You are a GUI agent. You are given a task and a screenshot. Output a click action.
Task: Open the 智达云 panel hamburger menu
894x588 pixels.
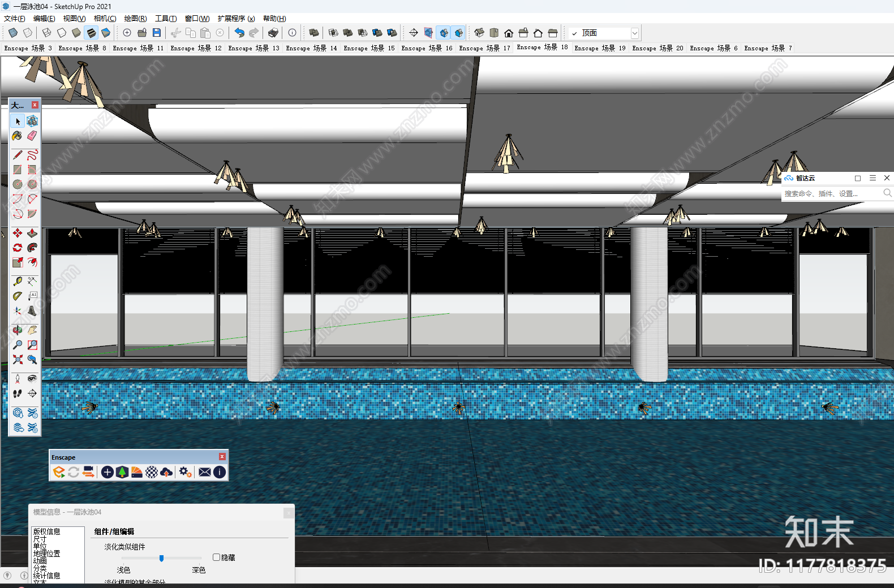point(872,178)
